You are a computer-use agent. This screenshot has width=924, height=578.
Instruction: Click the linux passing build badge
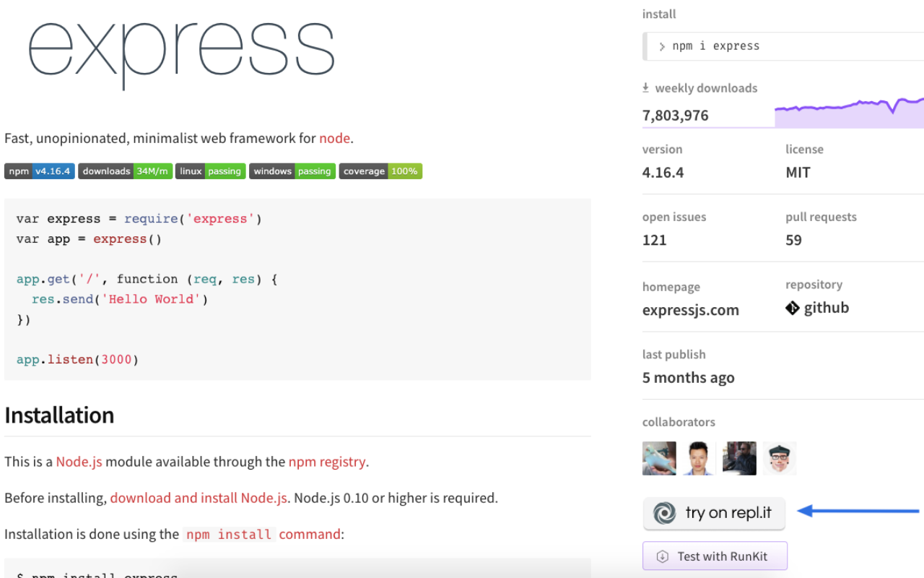pos(210,171)
